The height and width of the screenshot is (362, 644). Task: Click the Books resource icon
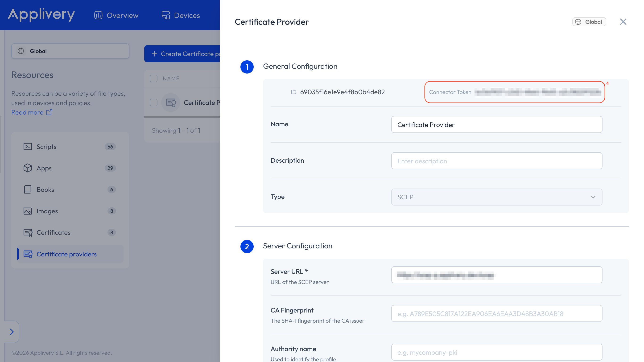pos(28,189)
